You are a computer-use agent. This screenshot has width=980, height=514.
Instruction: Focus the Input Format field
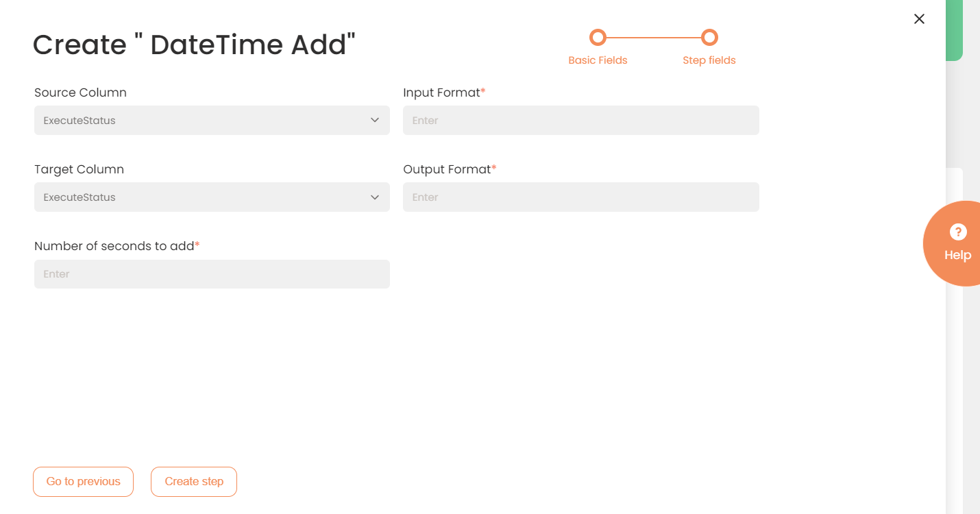click(x=581, y=120)
